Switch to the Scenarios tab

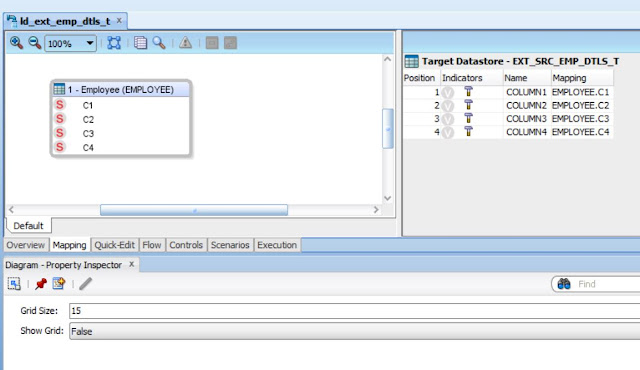click(230, 245)
